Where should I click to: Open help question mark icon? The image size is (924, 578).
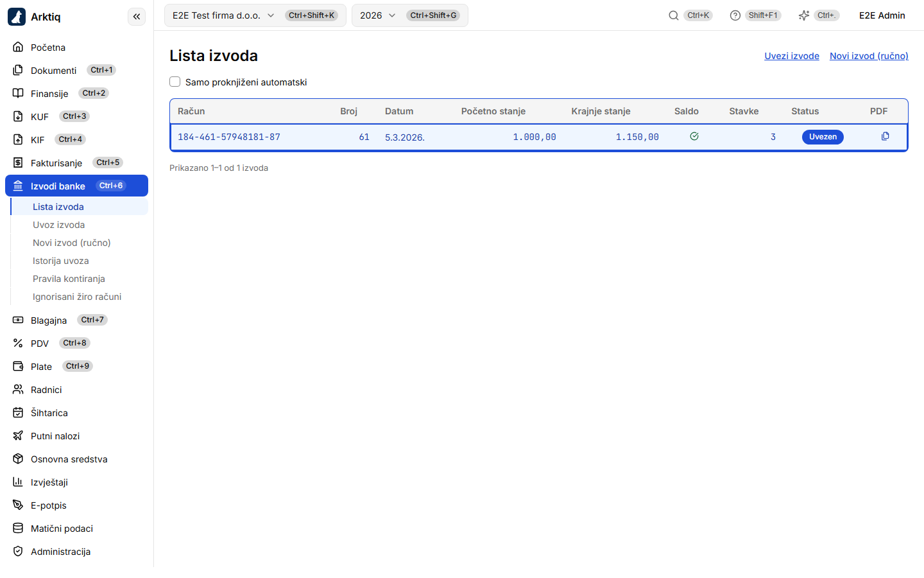pyautogui.click(x=735, y=15)
